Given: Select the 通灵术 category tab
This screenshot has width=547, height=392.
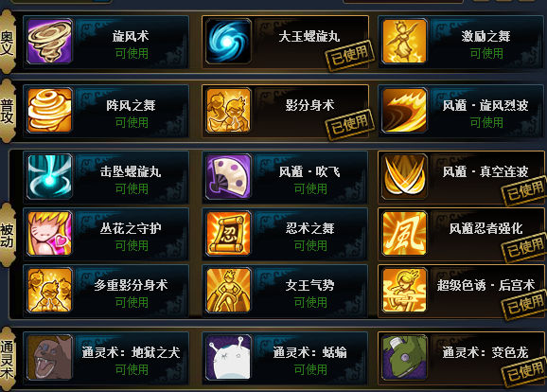Looking at the screenshot, I should click(8, 360).
